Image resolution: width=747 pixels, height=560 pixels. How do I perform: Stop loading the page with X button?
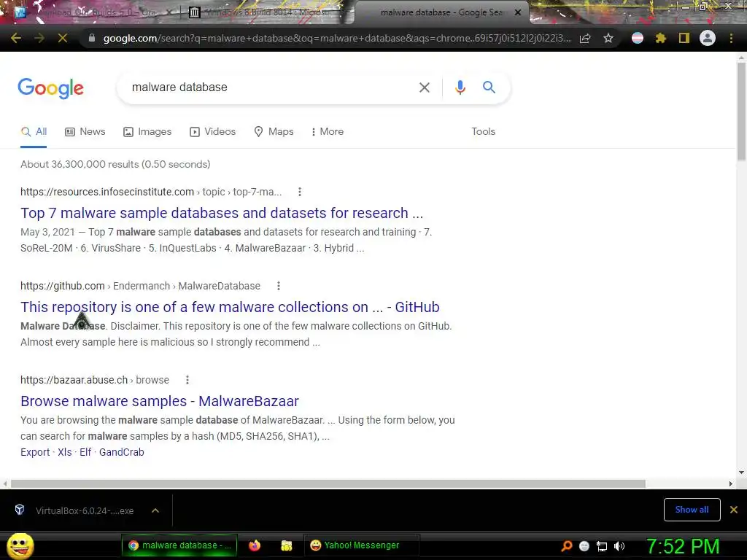[x=63, y=38]
